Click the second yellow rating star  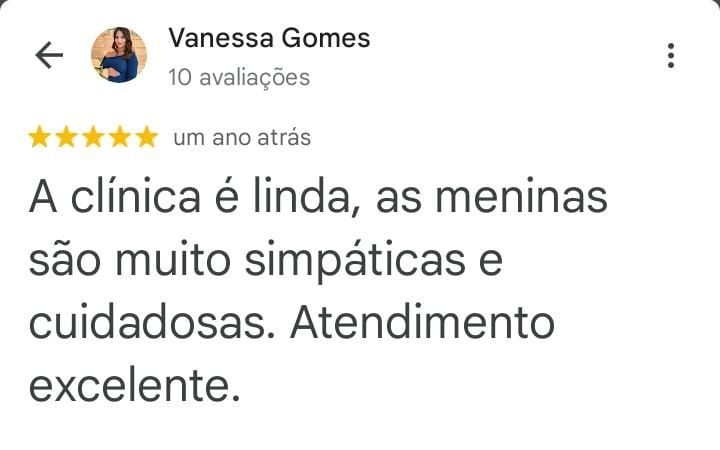[66, 137]
